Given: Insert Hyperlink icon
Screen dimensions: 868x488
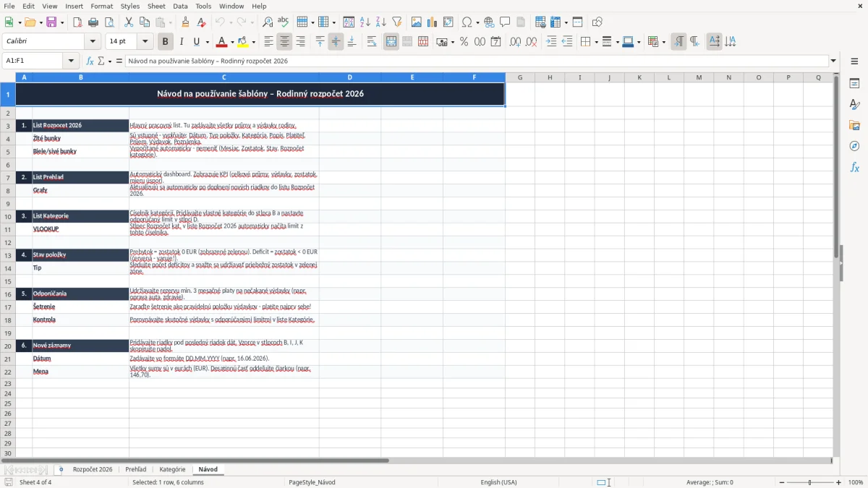Looking at the screenshot, I should pos(489,22).
